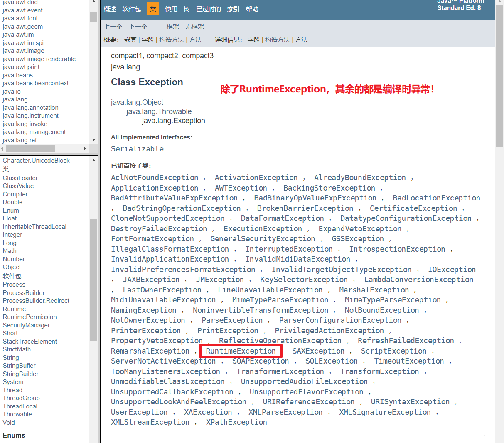Open the String class from class list
Viewport: 504px width, 443px height.
[x=10, y=357]
